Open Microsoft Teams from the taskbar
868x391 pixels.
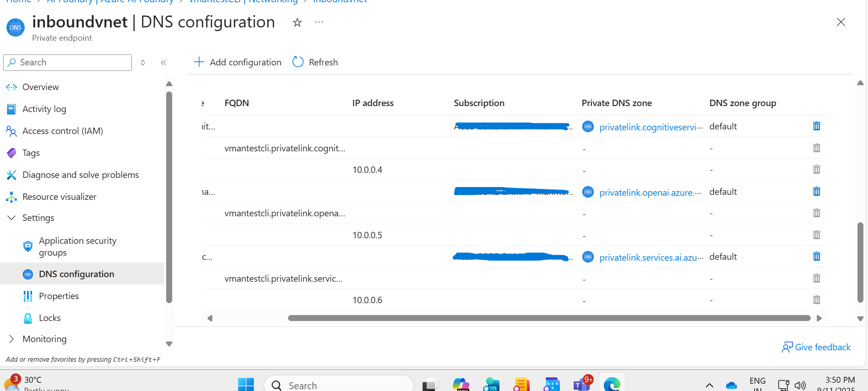click(582, 384)
